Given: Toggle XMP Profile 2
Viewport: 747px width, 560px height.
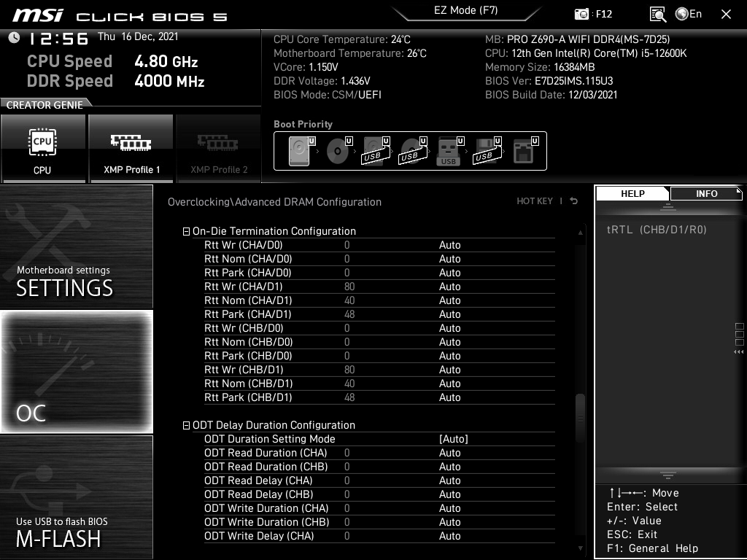Looking at the screenshot, I should point(219,149).
